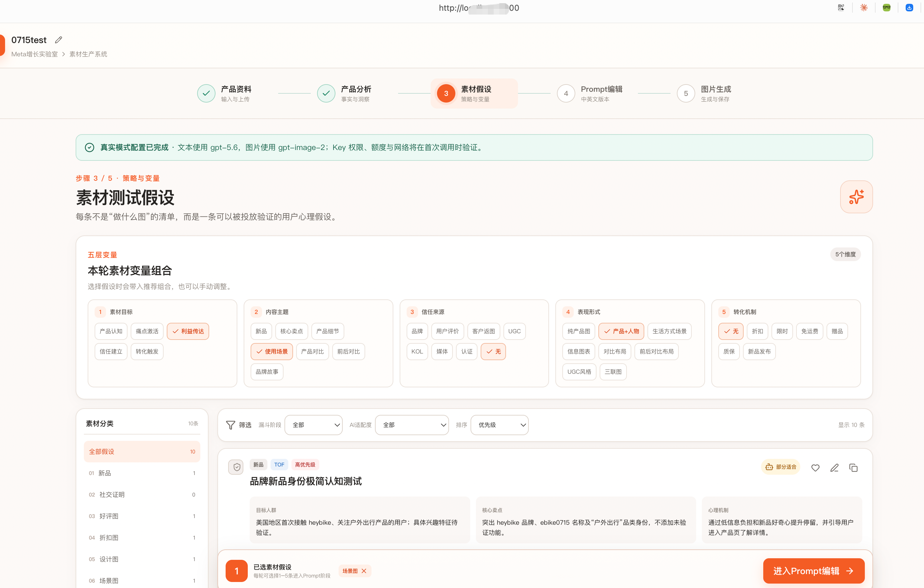Select 05 设计图 category

pos(142,559)
